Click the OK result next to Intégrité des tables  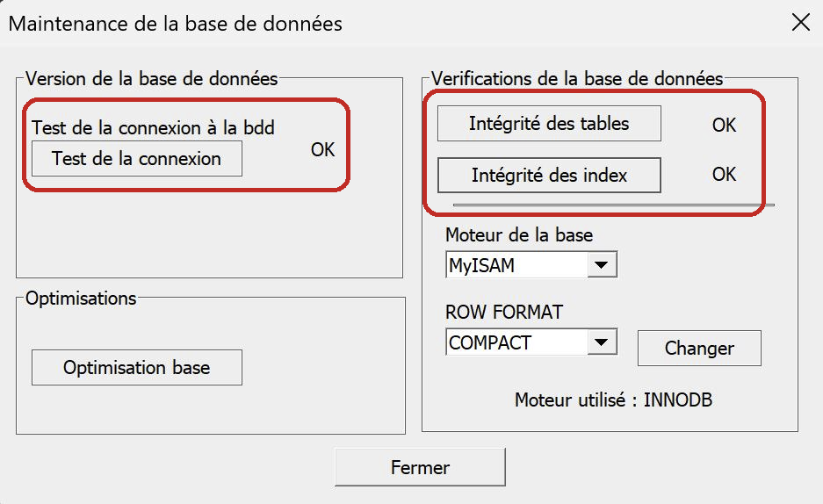[x=724, y=126]
